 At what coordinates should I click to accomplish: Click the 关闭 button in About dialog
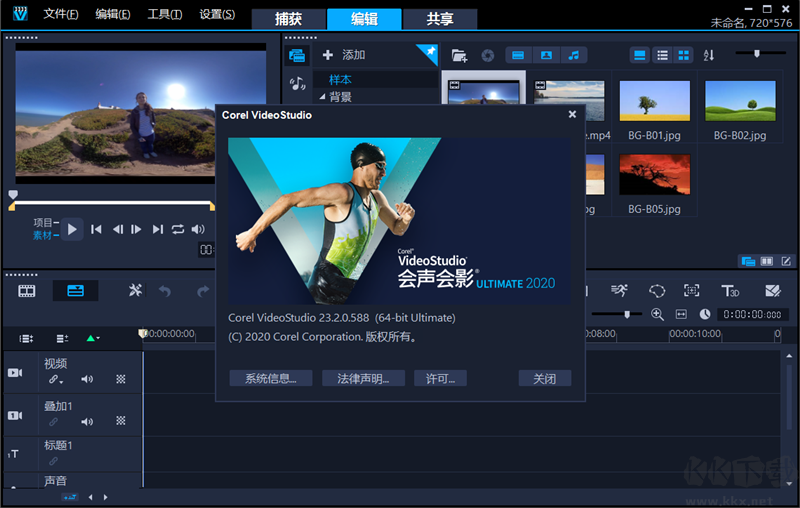(544, 378)
